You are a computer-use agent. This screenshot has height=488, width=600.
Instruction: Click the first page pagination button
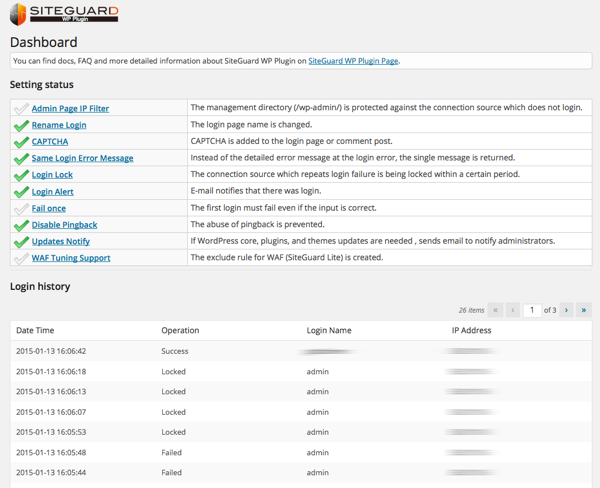[495, 310]
